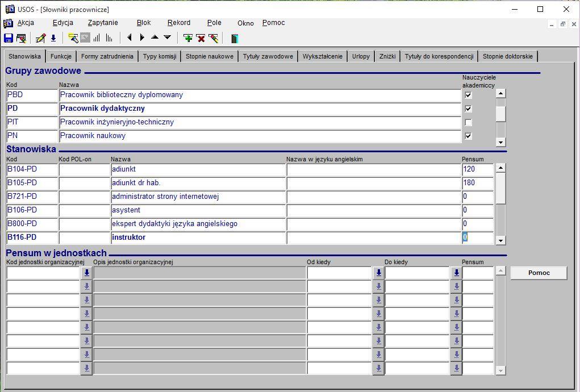Viewport: 580px width, 392px height.
Task: Click the Kod POL-on field for B104-PD
Action: coord(84,169)
